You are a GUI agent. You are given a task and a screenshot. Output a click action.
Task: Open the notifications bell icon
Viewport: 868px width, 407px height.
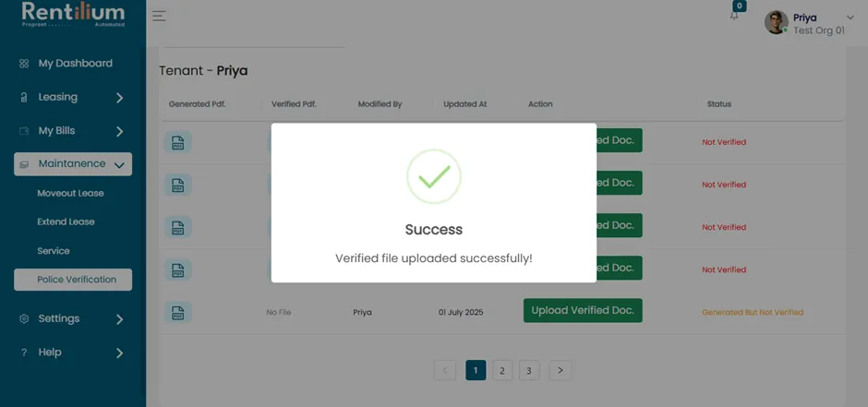pyautogui.click(x=734, y=16)
